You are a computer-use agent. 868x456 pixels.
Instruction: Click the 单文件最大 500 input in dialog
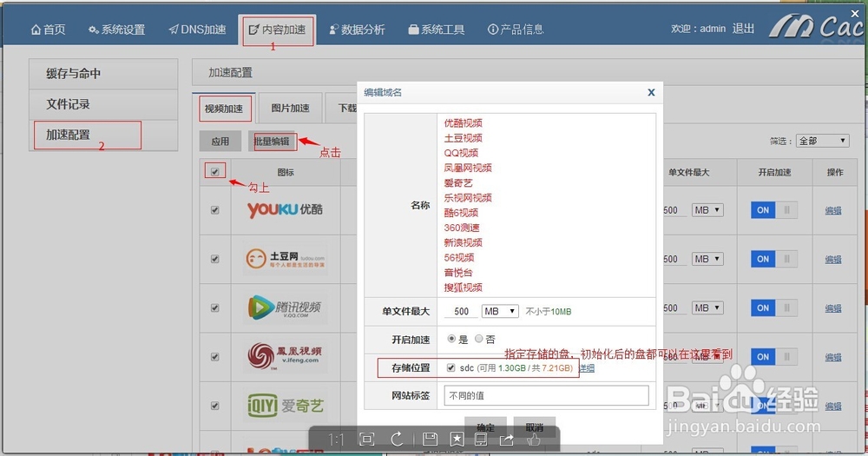pos(461,312)
